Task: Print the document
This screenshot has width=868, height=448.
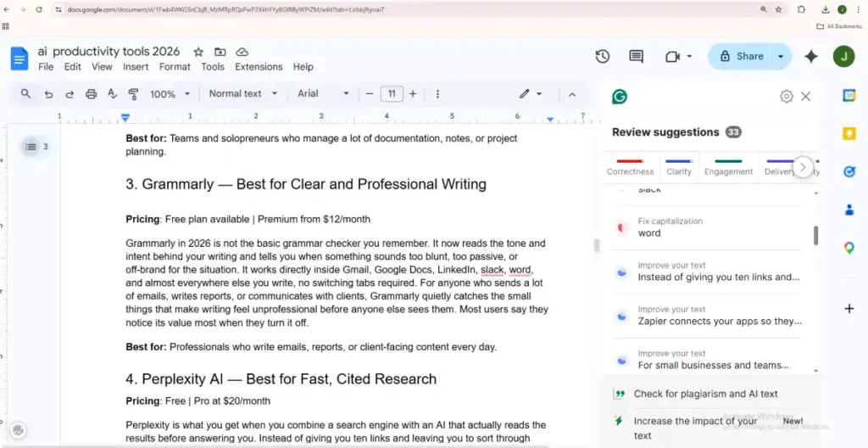Action: tap(92, 94)
